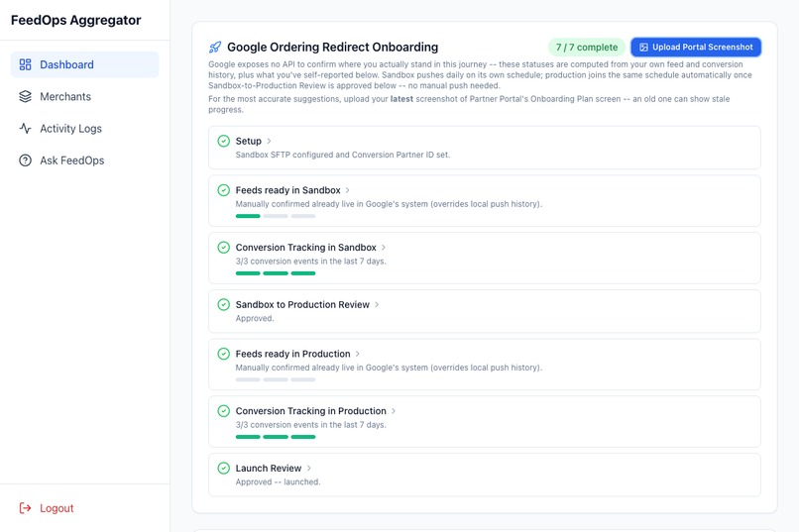Click the Launch Review title
Viewport: 799px width, 532px height.
269,468
